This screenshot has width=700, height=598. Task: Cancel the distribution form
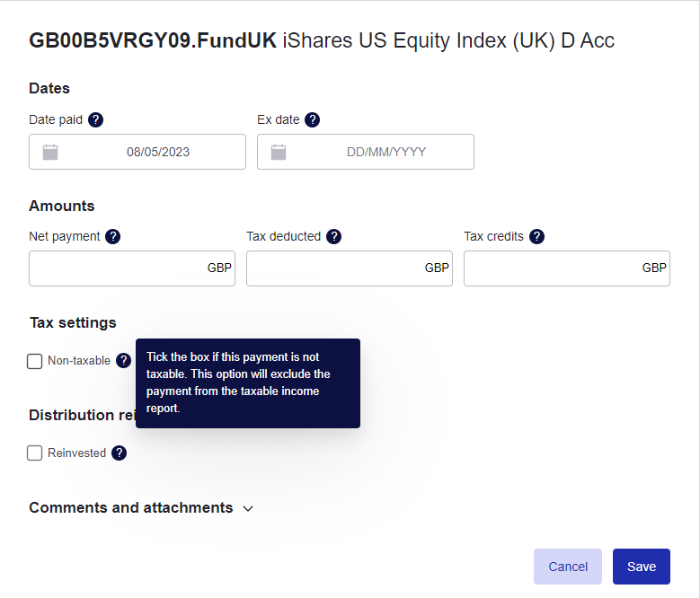(x=567, y=567)
